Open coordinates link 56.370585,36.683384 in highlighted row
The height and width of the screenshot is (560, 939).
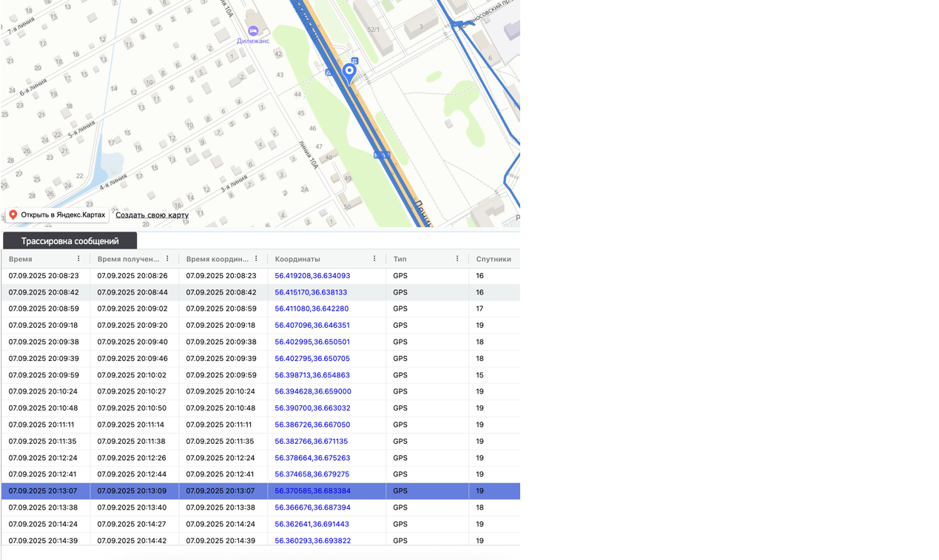(312, 491)
